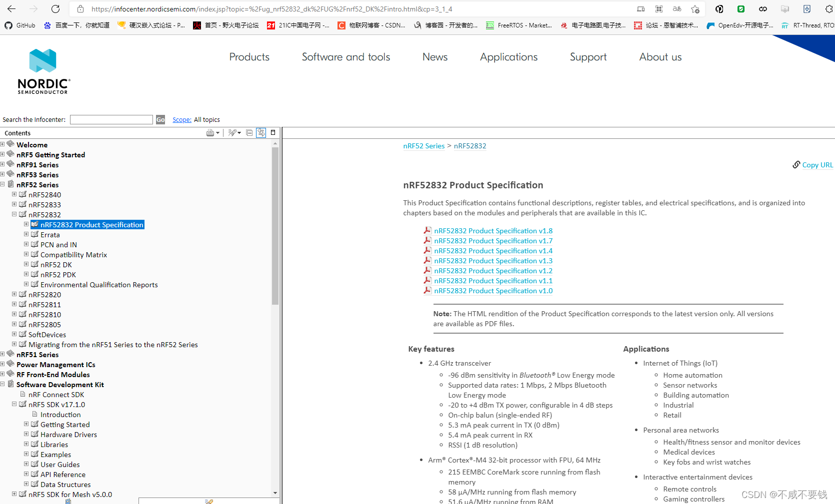The width and height of the screenshot is (835, 504).
Task: Open the Applications menu
Action: coord(508,57)
